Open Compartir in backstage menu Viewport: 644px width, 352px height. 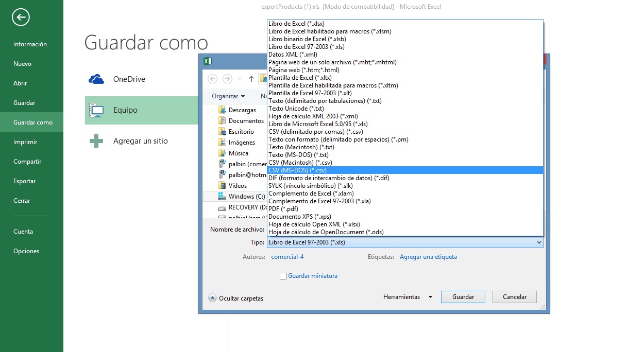pos(31,162)
